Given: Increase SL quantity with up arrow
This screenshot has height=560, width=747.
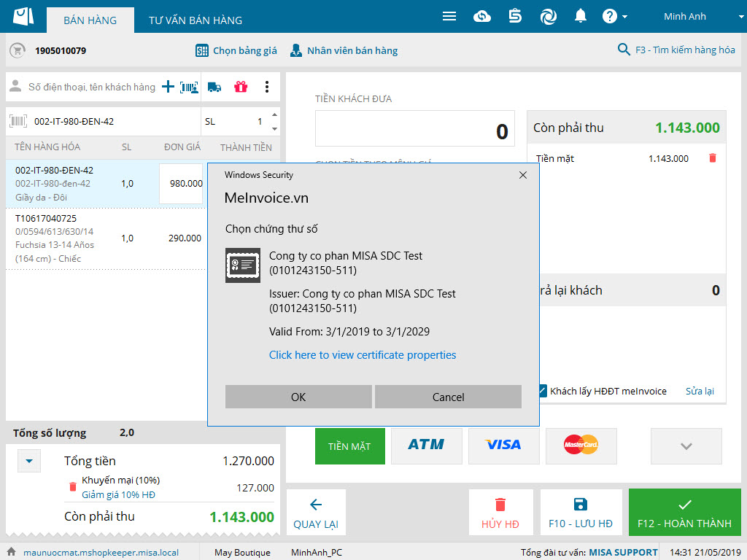Looking at the screenshot, I should [x=274, y=114].
